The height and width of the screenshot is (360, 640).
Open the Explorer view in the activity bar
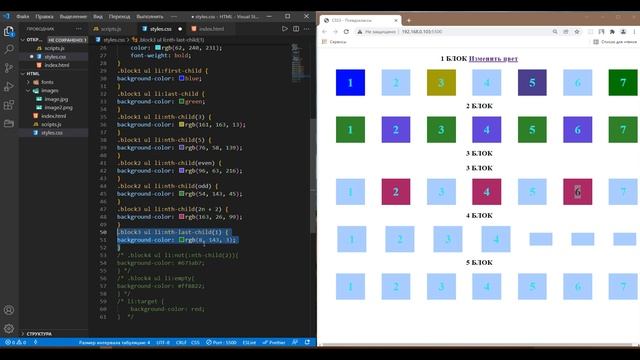coord(9,31)
